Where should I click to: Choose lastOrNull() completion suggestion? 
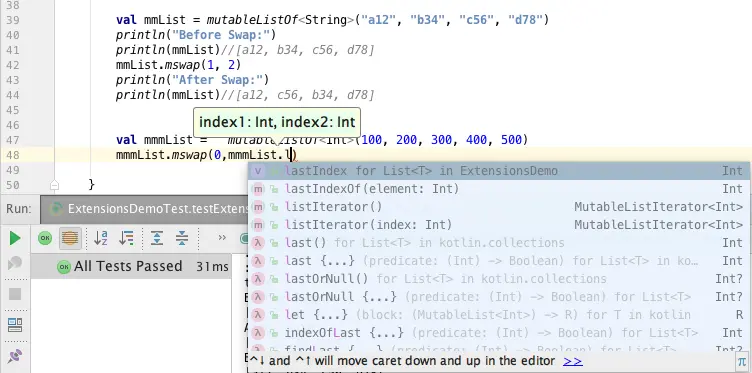pyautogui.click(x=499, y=279)
